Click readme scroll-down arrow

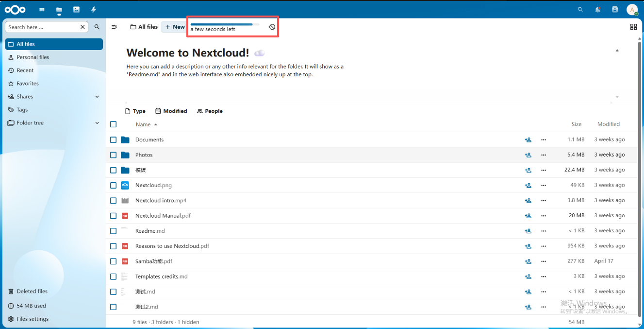617,97
